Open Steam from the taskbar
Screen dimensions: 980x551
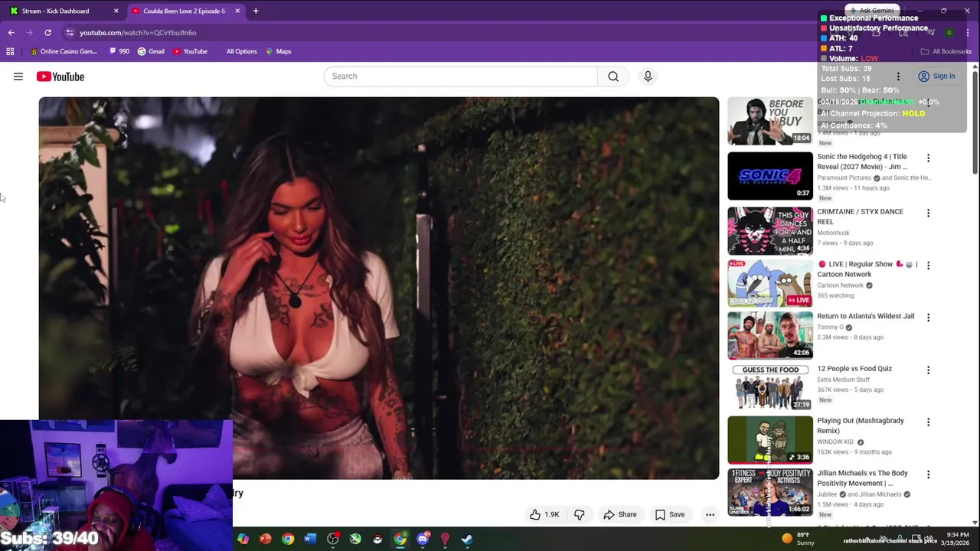click(467, 539)
